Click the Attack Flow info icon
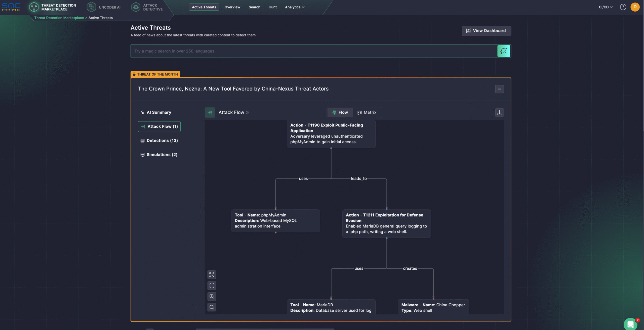The image size is (644, 330). pyautogui.click(x=247, y=113)
